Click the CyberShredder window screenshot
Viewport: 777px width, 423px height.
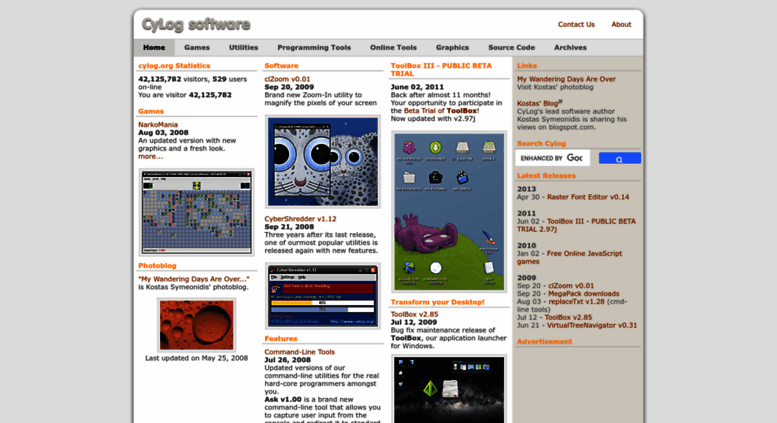pyautogui.click(x=323, y=296)
